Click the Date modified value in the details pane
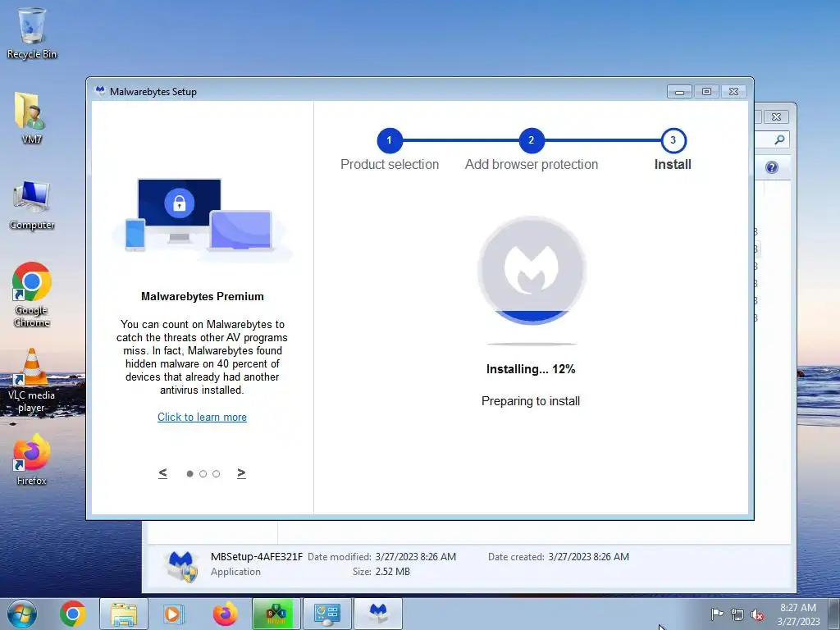 (x=416, y=557)
